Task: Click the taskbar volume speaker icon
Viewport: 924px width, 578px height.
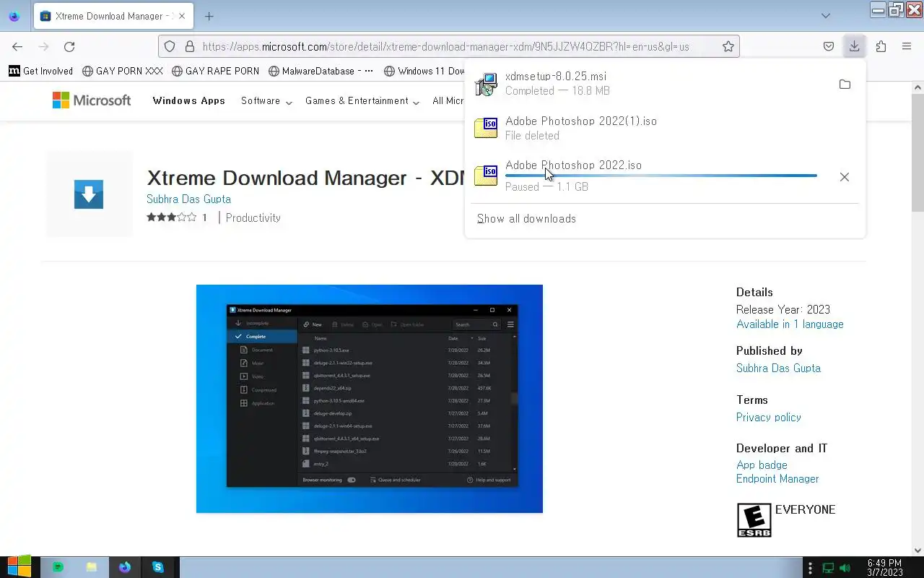Action: click(845, 568)
